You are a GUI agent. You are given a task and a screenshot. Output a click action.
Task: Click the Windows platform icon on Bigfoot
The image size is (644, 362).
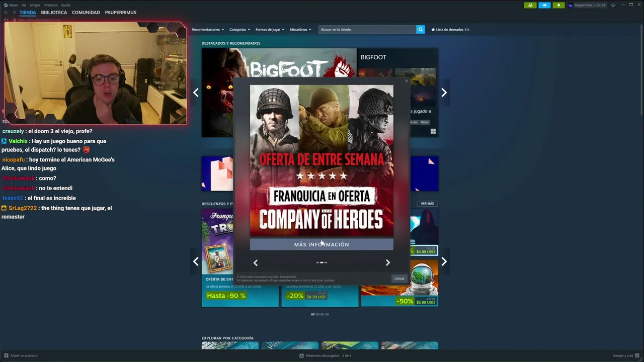click(433, 132)
